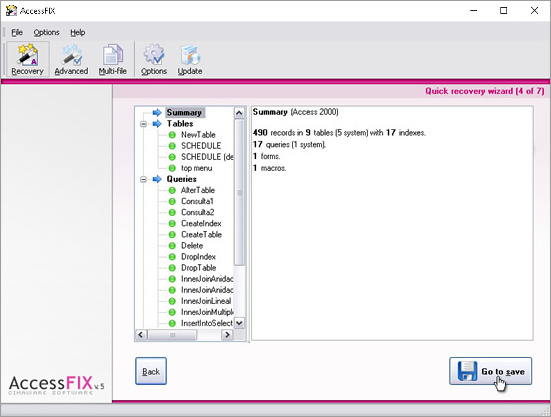Maximize the AccessFIX window
The width and height of the screenshot is (551, 417).
coord(504,11)
